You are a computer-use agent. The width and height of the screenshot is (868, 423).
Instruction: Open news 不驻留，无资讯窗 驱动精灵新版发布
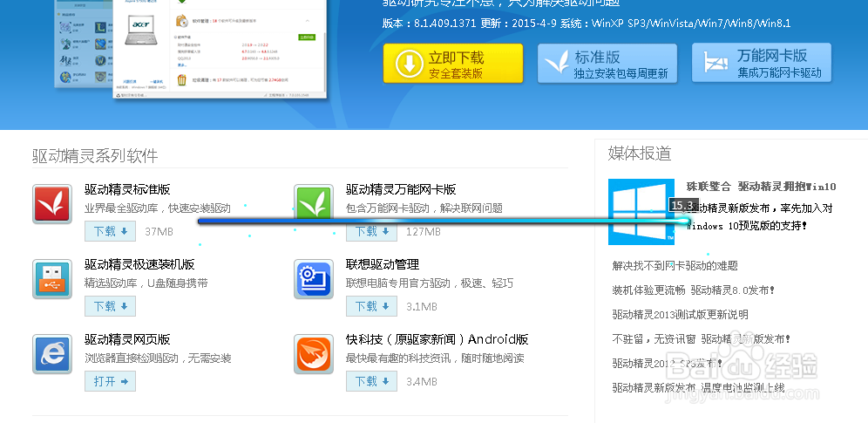pyautogui.click(x=702, y=339)
